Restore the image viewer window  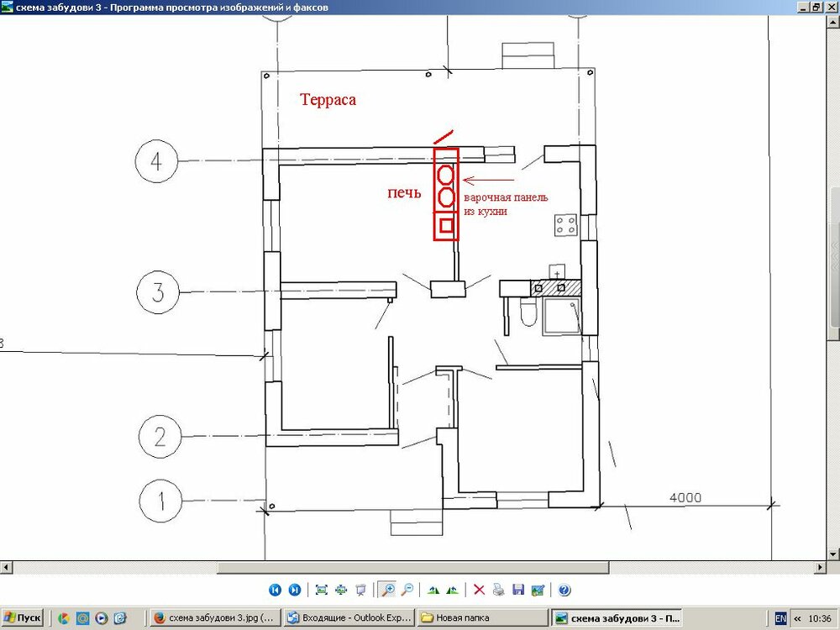point(816,7)
